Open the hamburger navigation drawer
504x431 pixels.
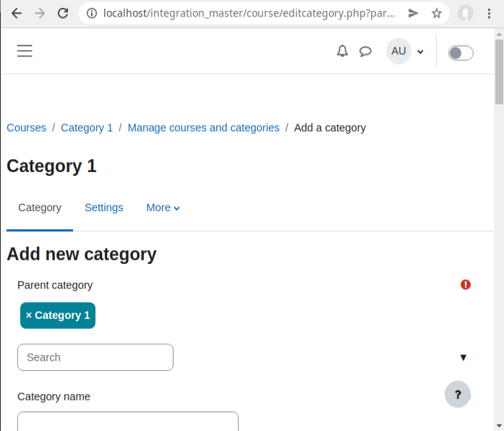pos(25,51)
